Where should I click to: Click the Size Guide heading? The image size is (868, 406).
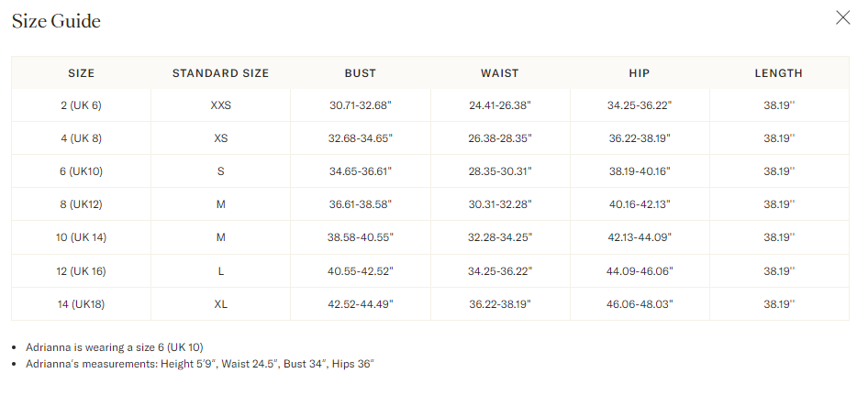(x=56, y=21)
